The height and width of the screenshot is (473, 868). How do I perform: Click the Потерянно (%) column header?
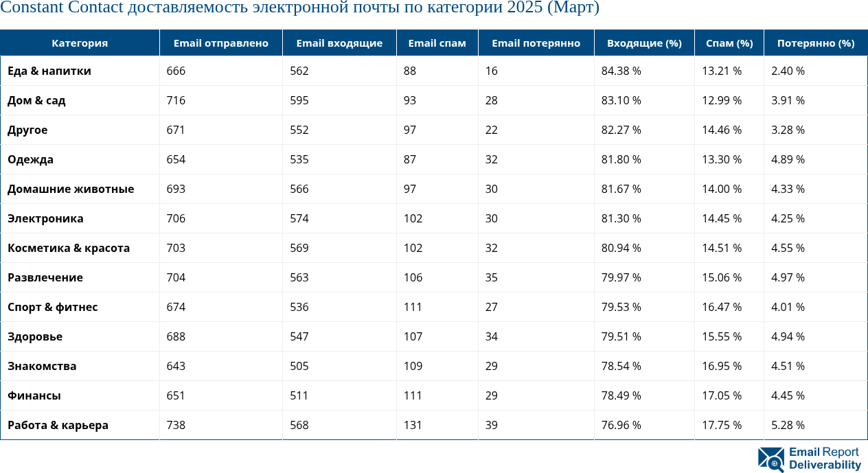(815, 42)
